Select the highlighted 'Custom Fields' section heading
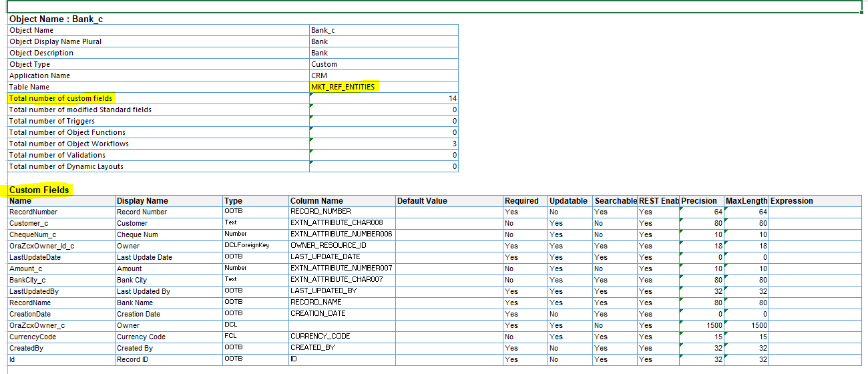This screenshot has width=868, height=374. [x=39, y=190]
